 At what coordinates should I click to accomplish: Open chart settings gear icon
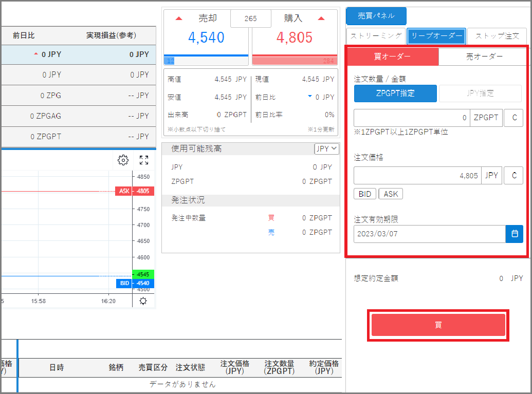click(x=123, y=160)
